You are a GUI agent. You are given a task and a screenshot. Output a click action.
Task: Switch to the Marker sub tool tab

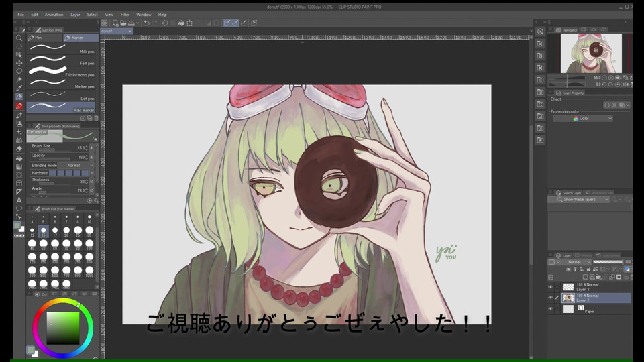[80, 38]
